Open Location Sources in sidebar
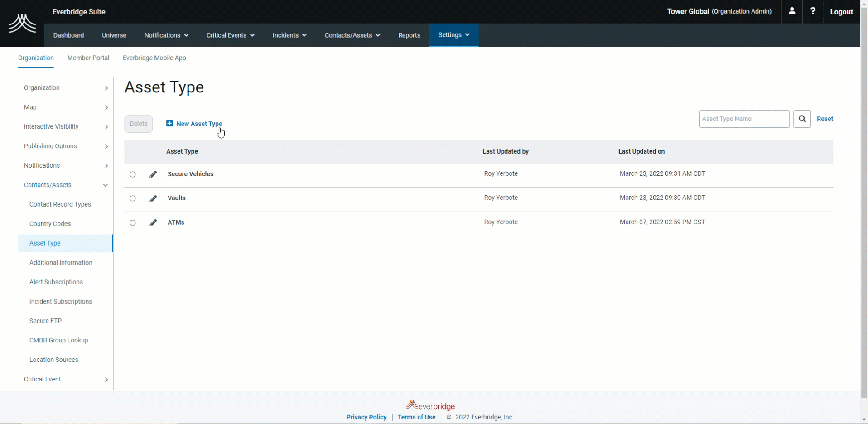The width and height of the screenshot is (868, 424). tap(54, 360)
